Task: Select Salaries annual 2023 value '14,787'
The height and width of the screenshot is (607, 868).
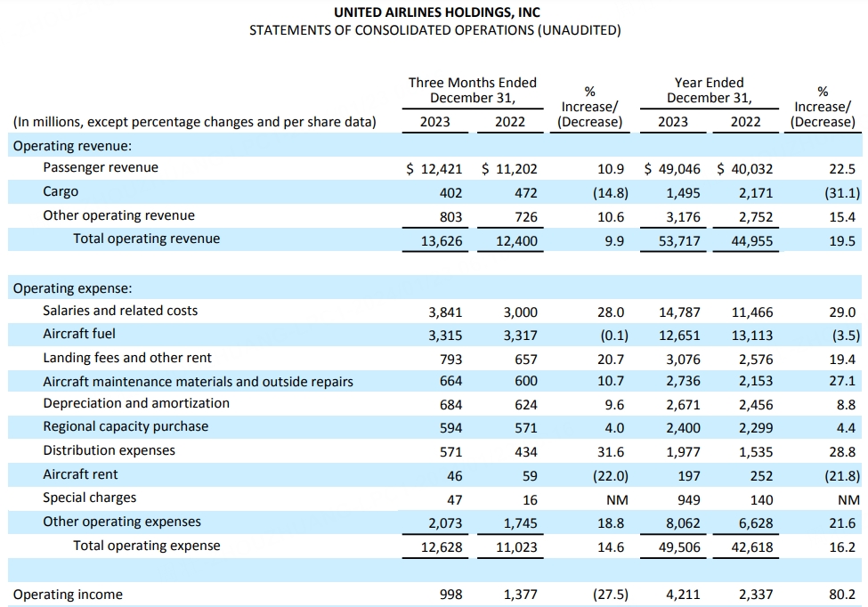Action: point(679,312)
